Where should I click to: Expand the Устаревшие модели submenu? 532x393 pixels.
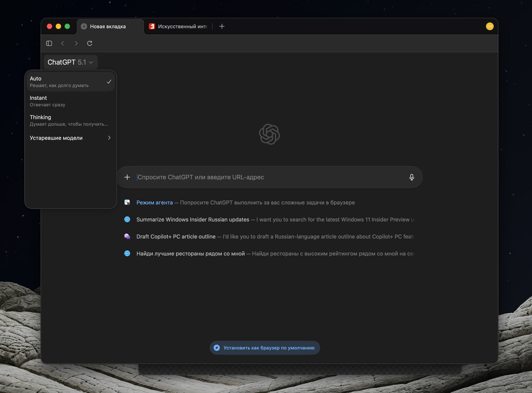coord(71,138)
